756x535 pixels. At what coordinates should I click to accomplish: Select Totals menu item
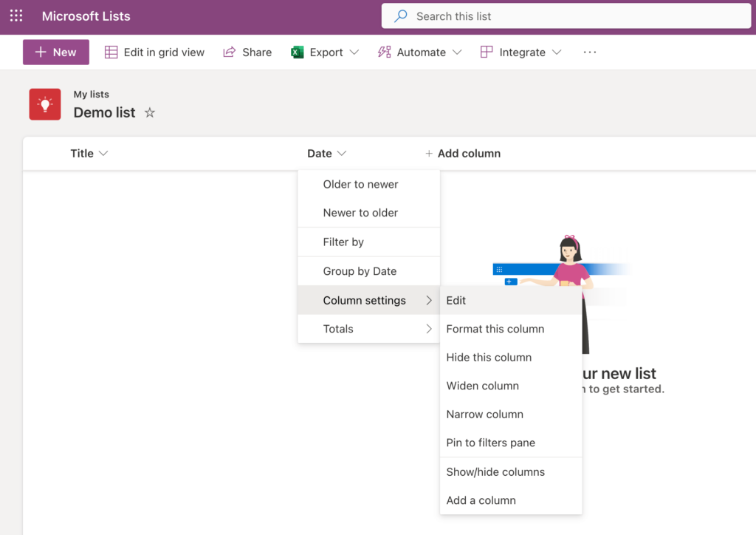click(x=369, y=329)
